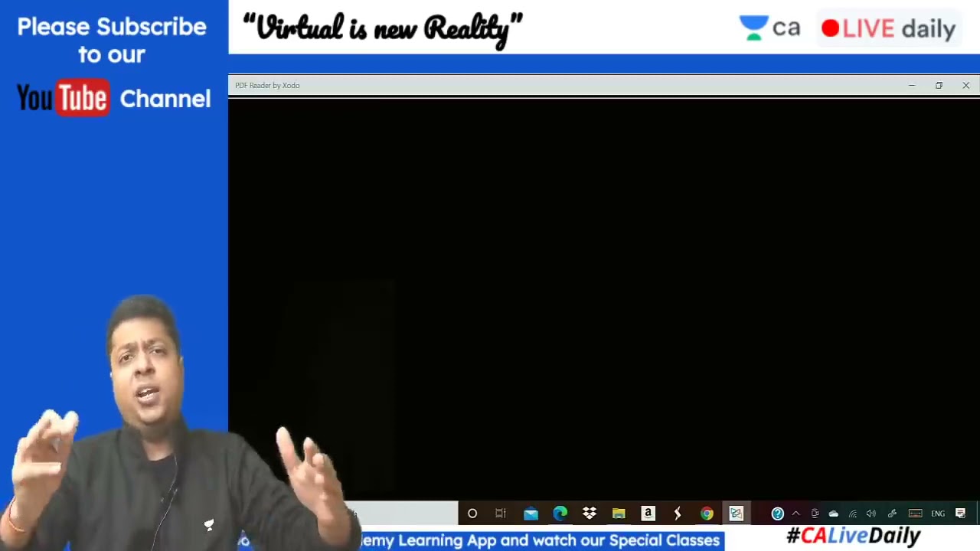Open Dropbox from the taskbar
This screenshot has height=551, width=980.
[x=590, y=514]
